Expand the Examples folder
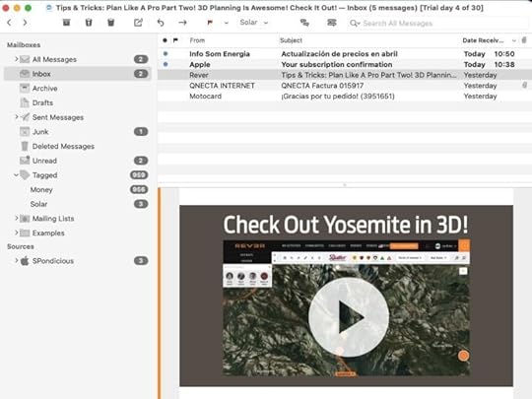 click(16, 233)
